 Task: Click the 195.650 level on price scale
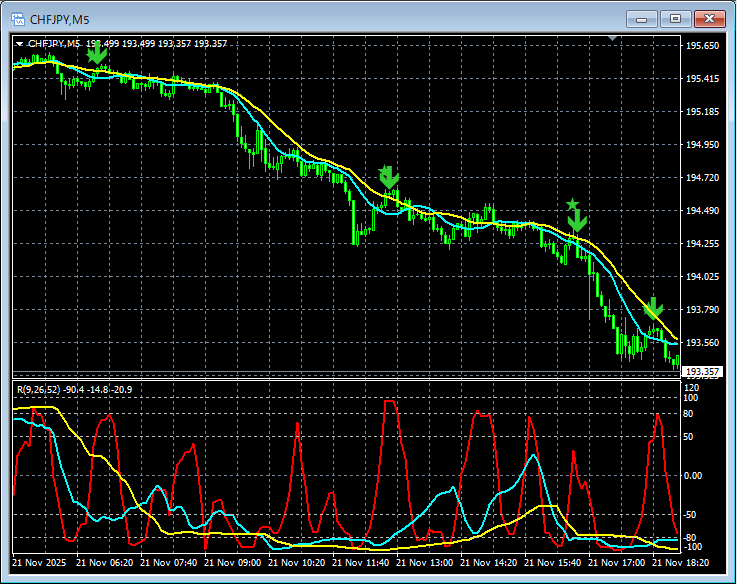[x=702, y=46]
